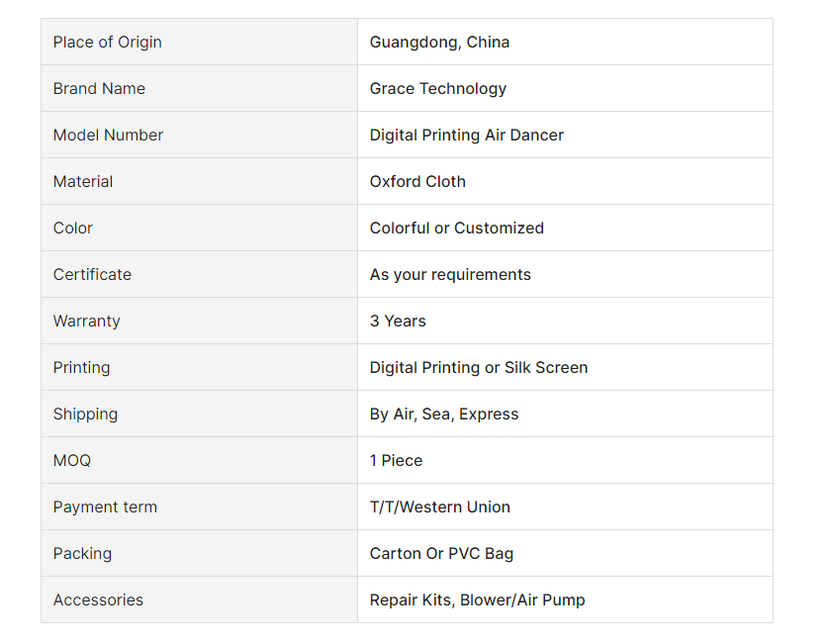
Task: Click the Certificate row label
Action: [92, 275]
